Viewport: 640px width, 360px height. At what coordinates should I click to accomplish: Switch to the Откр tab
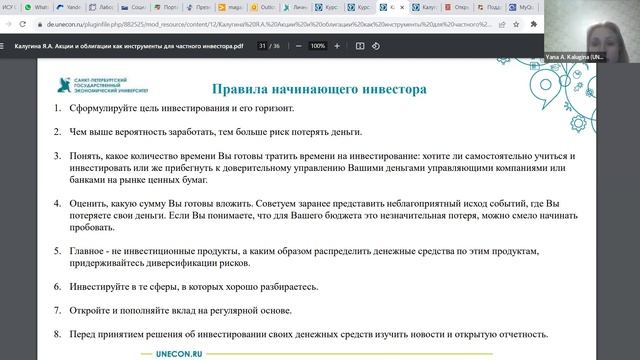[x=457, y=7]
